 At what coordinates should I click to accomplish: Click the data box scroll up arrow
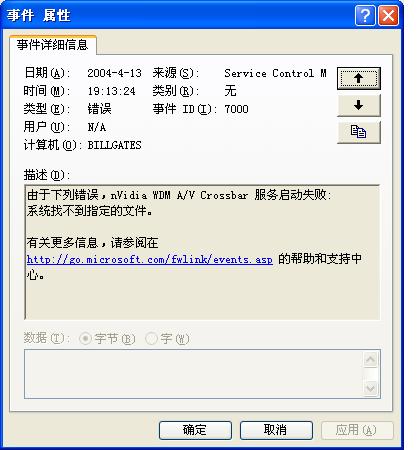click(370, 359)
